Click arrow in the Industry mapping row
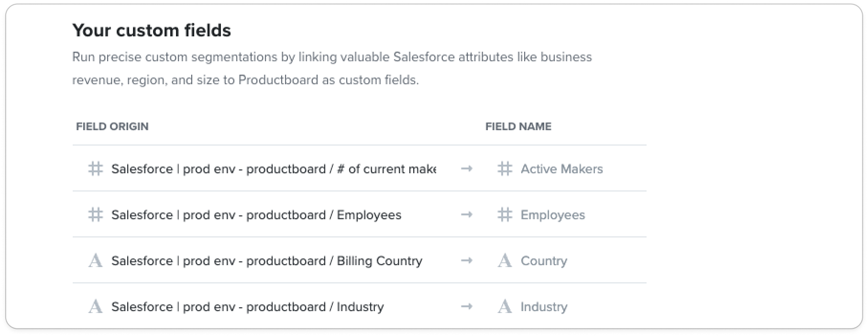868x336 pixels. [467, 306]
